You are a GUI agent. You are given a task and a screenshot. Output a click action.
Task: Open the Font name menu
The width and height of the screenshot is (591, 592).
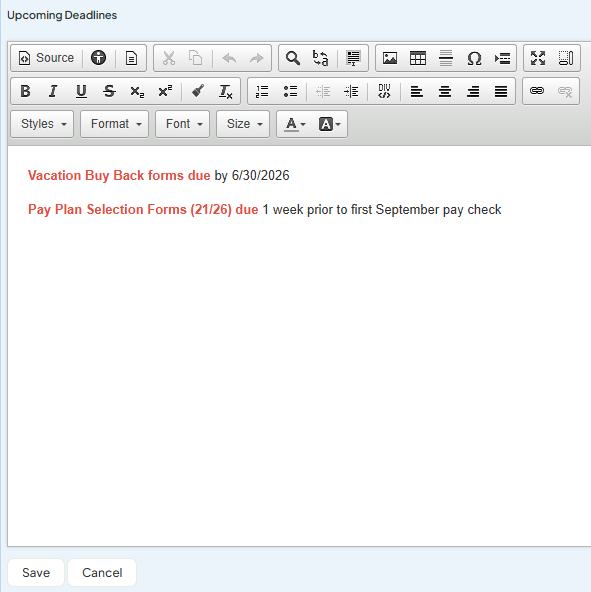tap(182, 124)
